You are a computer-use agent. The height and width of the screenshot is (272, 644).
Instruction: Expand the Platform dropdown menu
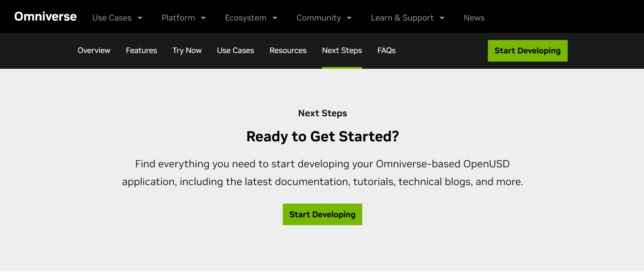tap(184, 18)
